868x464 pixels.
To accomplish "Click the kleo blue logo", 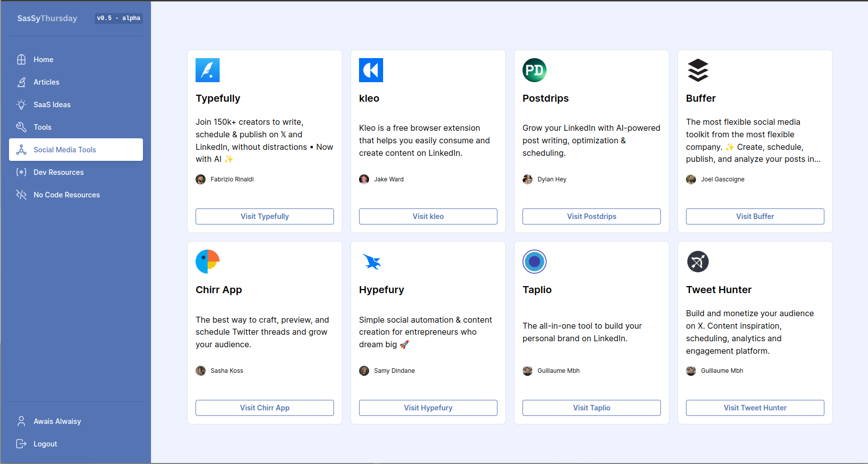I will click(371, 70).
